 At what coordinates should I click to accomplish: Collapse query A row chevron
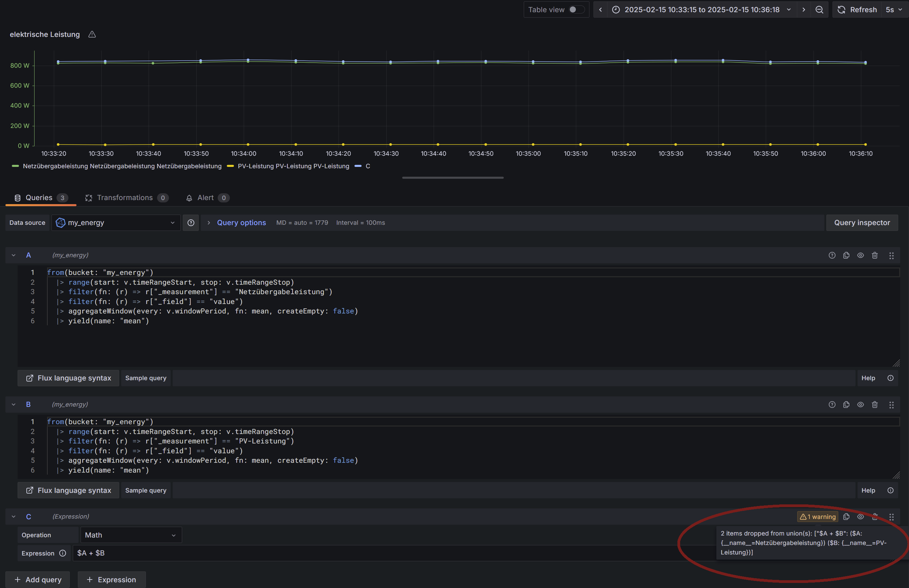point(14,256)
